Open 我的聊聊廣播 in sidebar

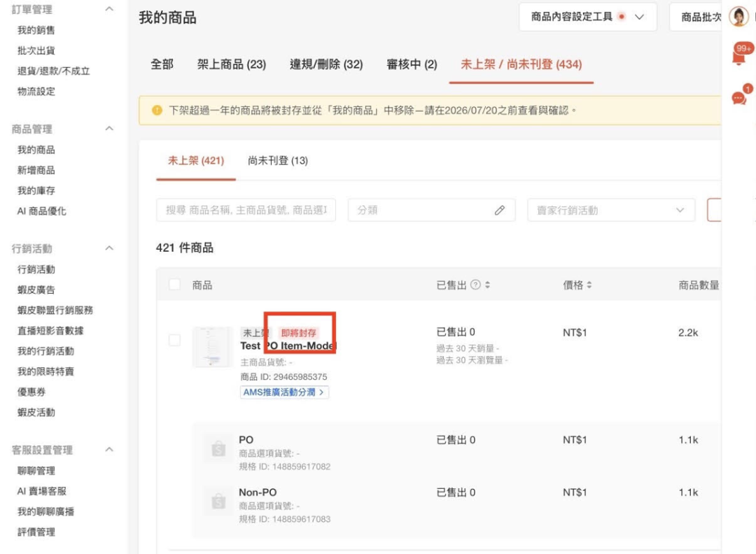[45, 511]
